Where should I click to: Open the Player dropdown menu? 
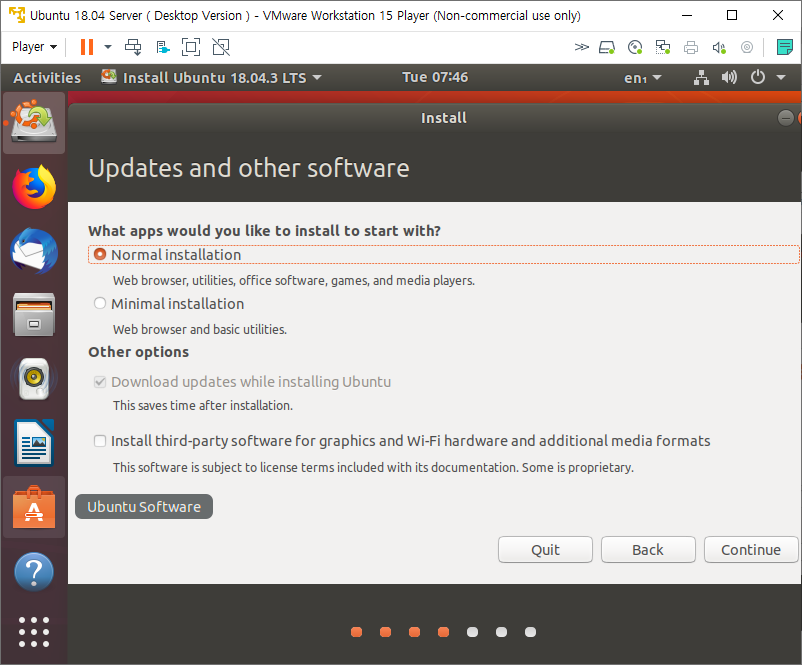click(34, 47)
